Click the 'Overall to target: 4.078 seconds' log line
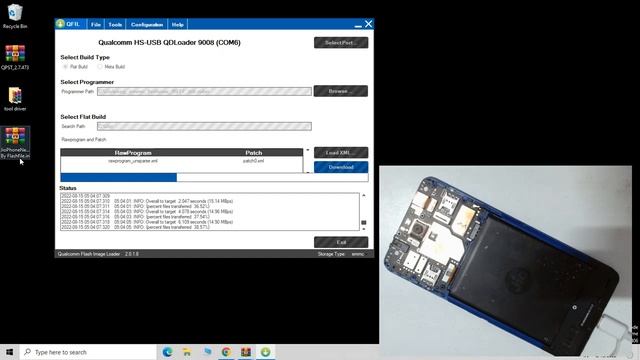640x360 pixels. click(147, 211)
